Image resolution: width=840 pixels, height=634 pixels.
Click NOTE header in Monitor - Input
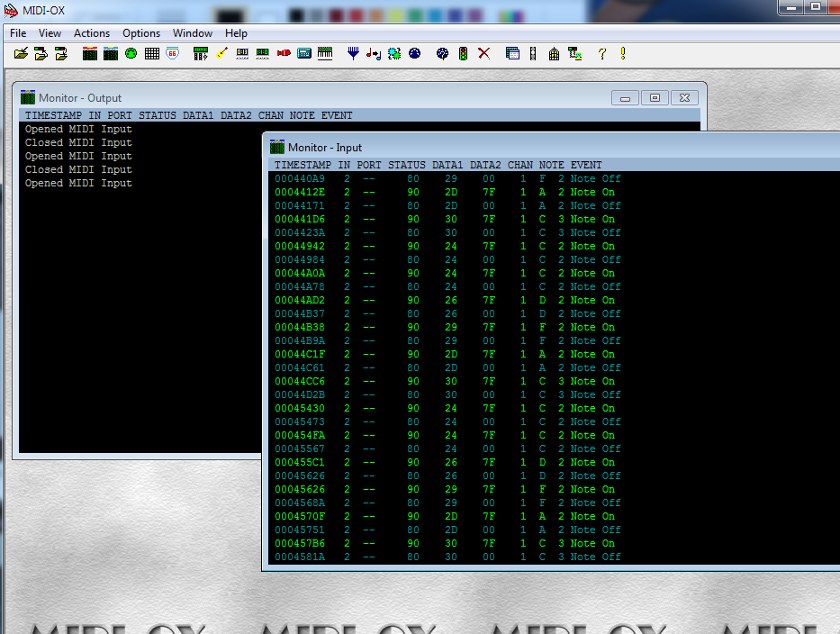pyautogui.click(x=552, y=165)
